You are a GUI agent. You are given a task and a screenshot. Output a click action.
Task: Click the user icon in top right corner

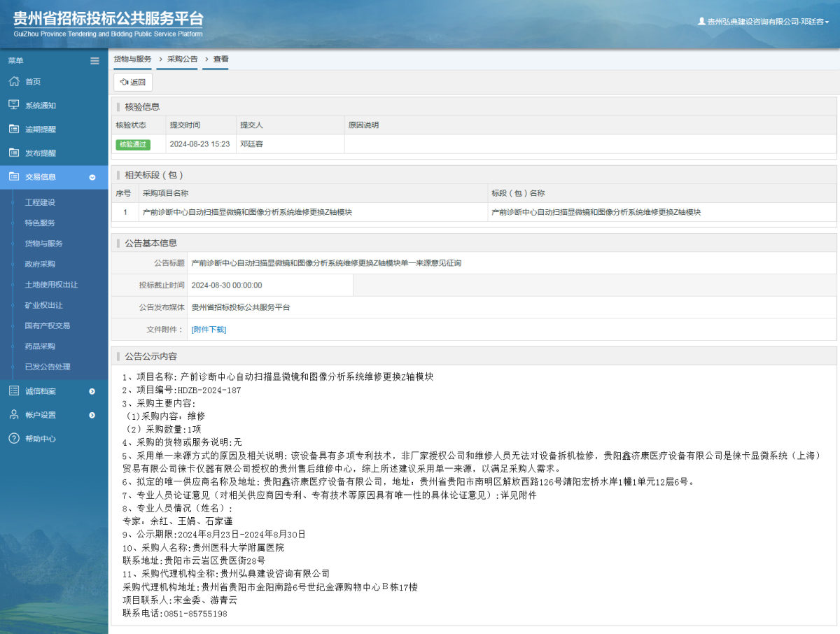tap(702, 22)
